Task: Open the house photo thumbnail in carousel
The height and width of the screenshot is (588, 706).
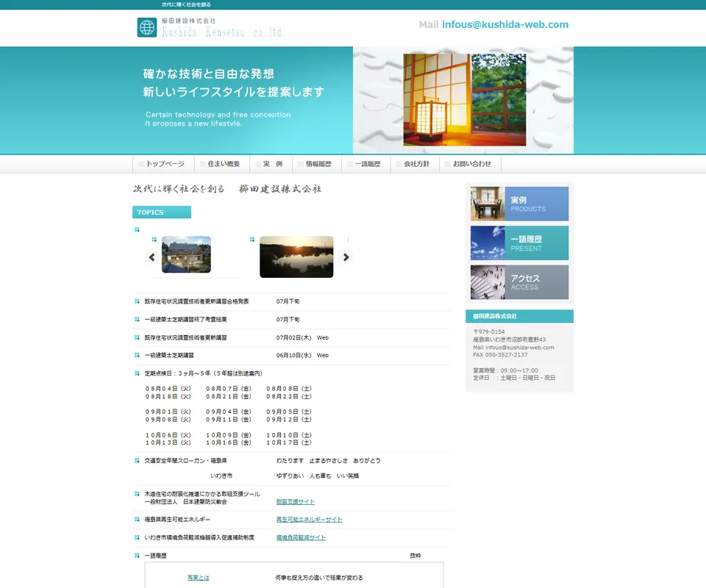Action: [x=186, y=254]
